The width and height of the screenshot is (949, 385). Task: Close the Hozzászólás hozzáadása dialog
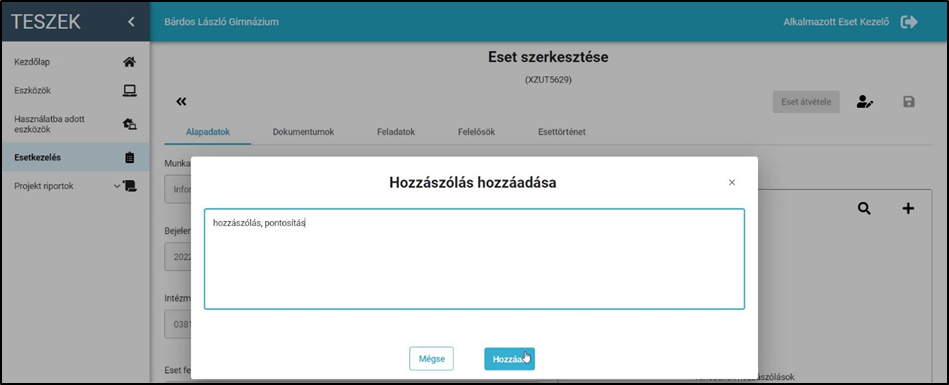point(732,182)
